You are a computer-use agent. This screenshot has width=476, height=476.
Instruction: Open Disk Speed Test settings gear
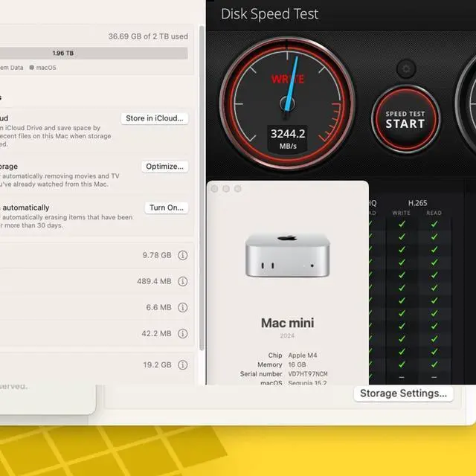[405, 71]
